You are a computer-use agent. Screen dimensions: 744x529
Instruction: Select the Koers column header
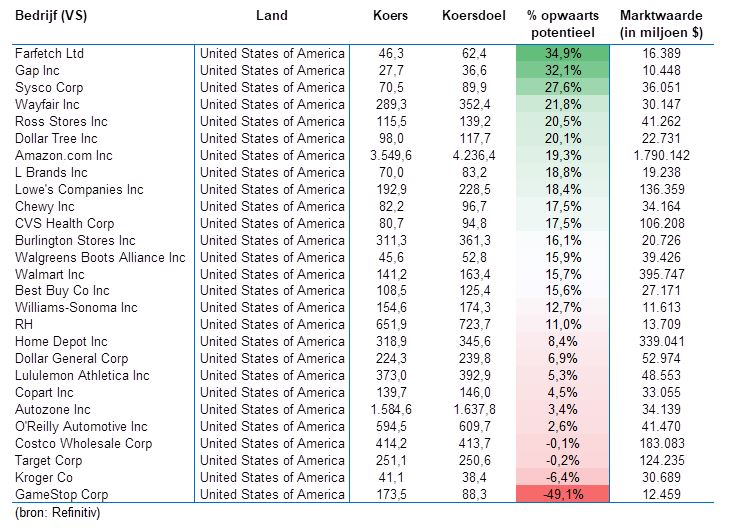click(390, 17)
